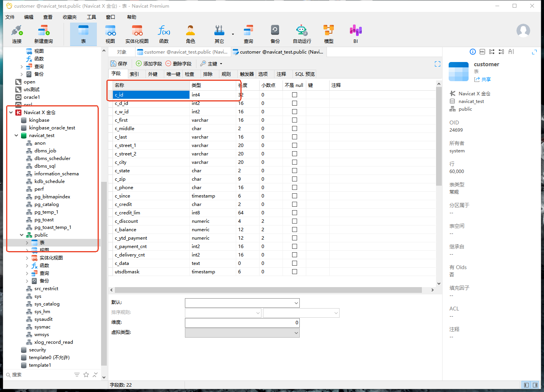544x392 pixels.
Task: Open the 视图 (View) toolbar icon
Action: click(x=110, y=34)
